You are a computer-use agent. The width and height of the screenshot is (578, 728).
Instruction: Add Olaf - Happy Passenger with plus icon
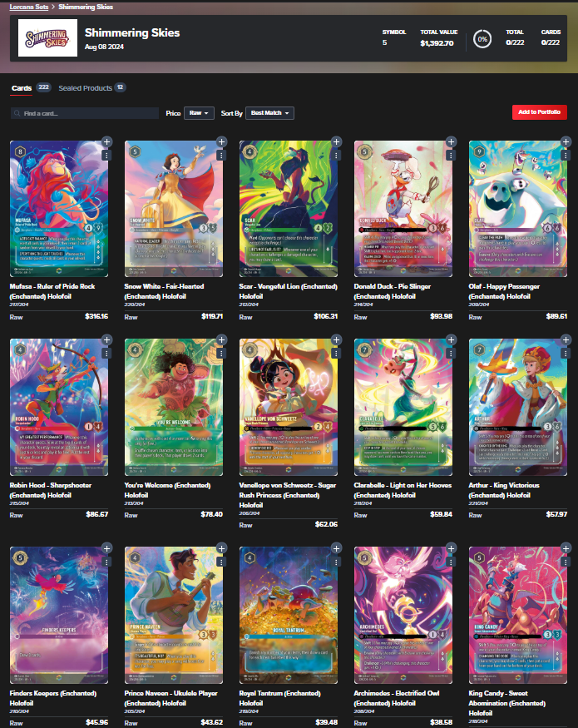(566, 141)
